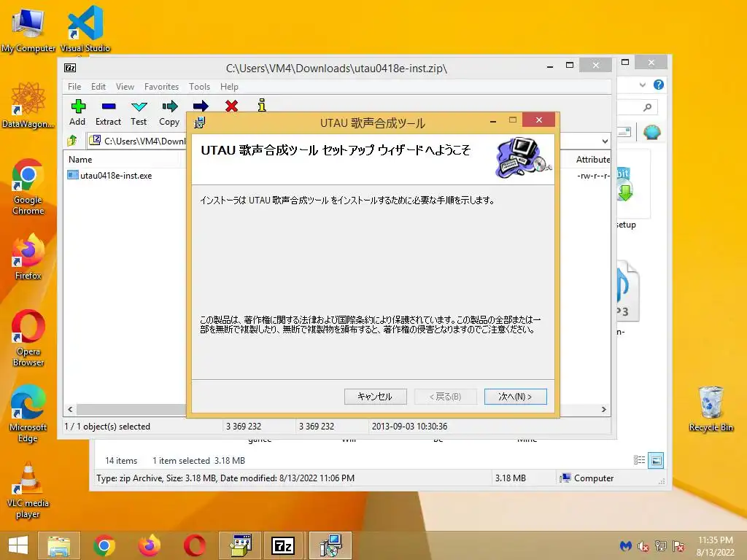This screenshot has width=747, height=560.
Task: Open Google Chrome desktop shortcut
Action: 28,187
